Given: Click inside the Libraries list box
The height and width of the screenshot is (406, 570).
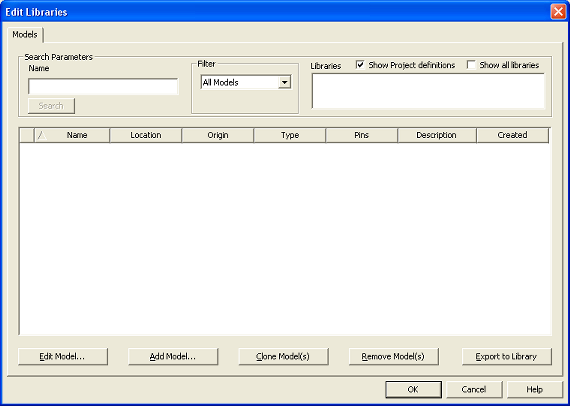Looking at the screenshot, I should 428,91.
